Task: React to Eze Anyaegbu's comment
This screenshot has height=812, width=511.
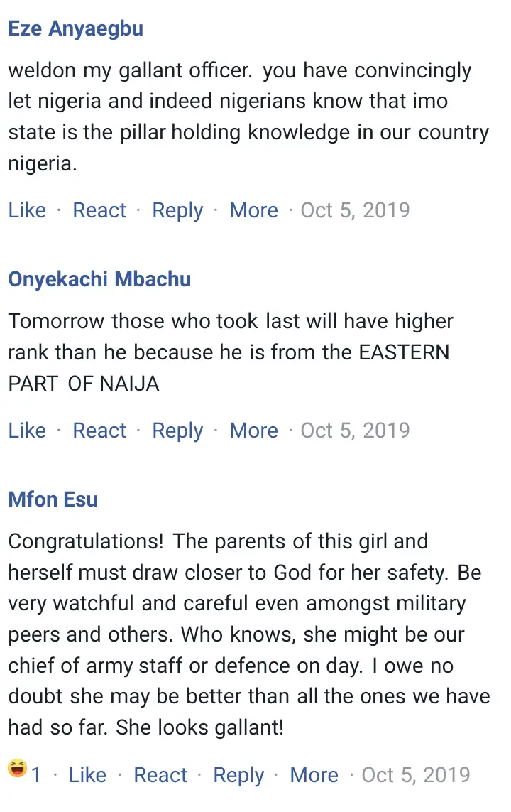Action: [99, 210]
